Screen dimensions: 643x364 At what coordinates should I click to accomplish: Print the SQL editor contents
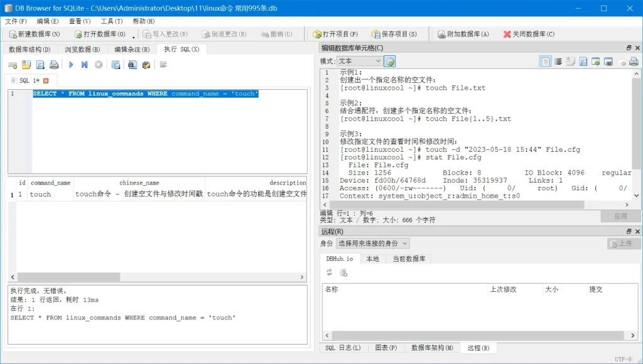coord(54,65)
